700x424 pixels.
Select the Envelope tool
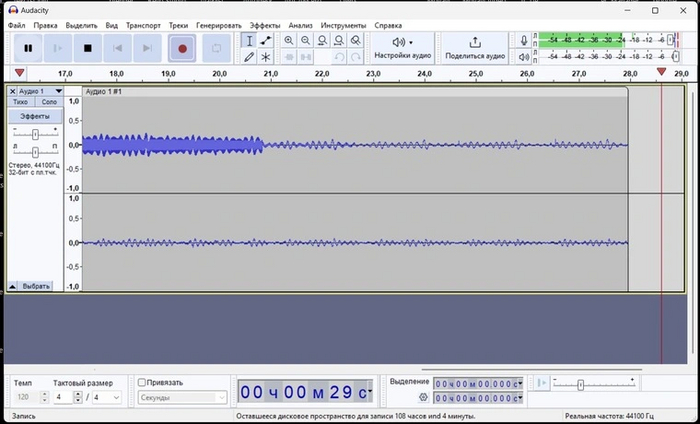(266, 40)
